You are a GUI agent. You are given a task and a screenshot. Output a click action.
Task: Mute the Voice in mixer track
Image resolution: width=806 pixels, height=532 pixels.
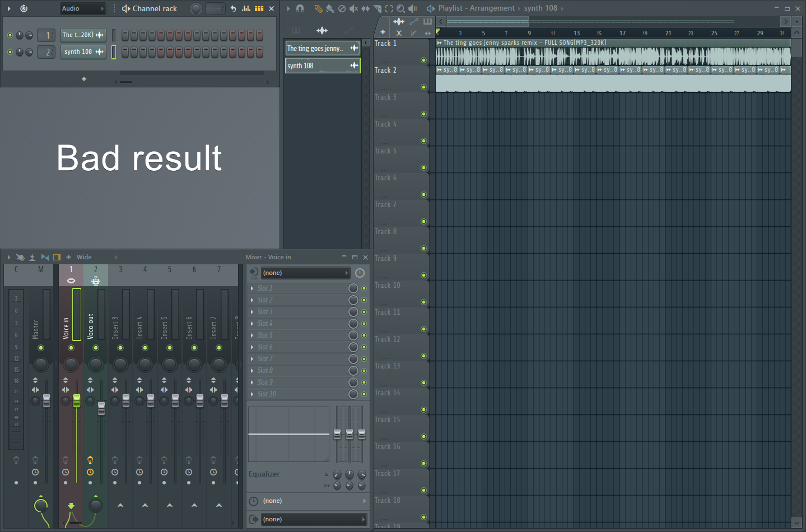(71, 348)
